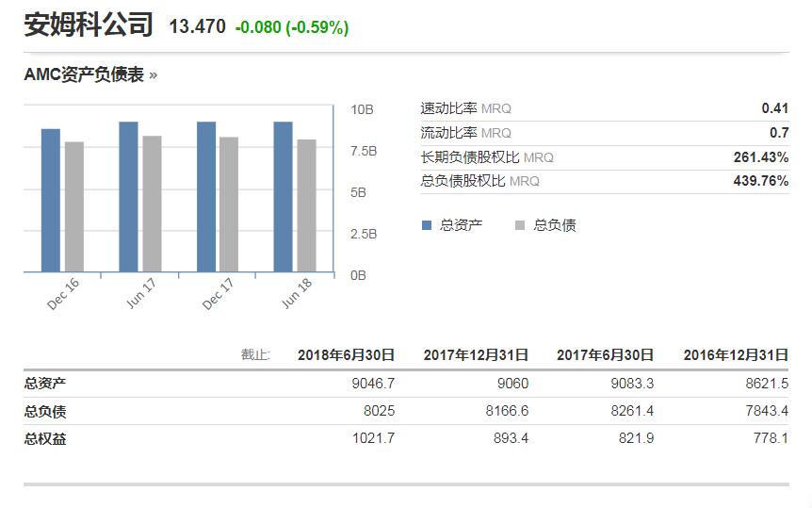
Task: Click the Dec 17 axis label
Action: click(x=218, y=293)
